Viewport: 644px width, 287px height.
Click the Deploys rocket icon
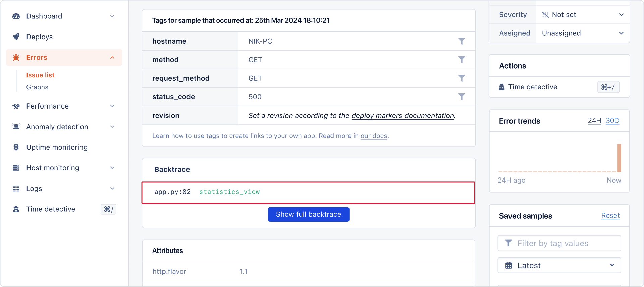16,37
